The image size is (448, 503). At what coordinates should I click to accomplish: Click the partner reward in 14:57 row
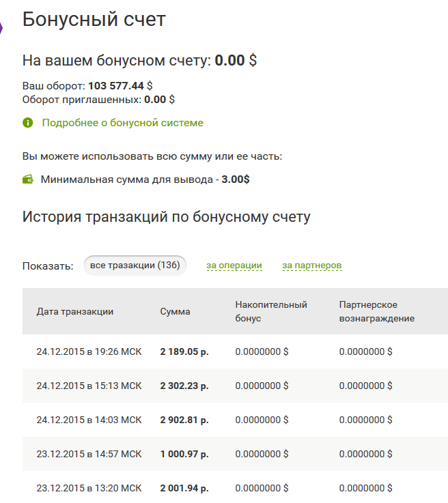[365, 454]
